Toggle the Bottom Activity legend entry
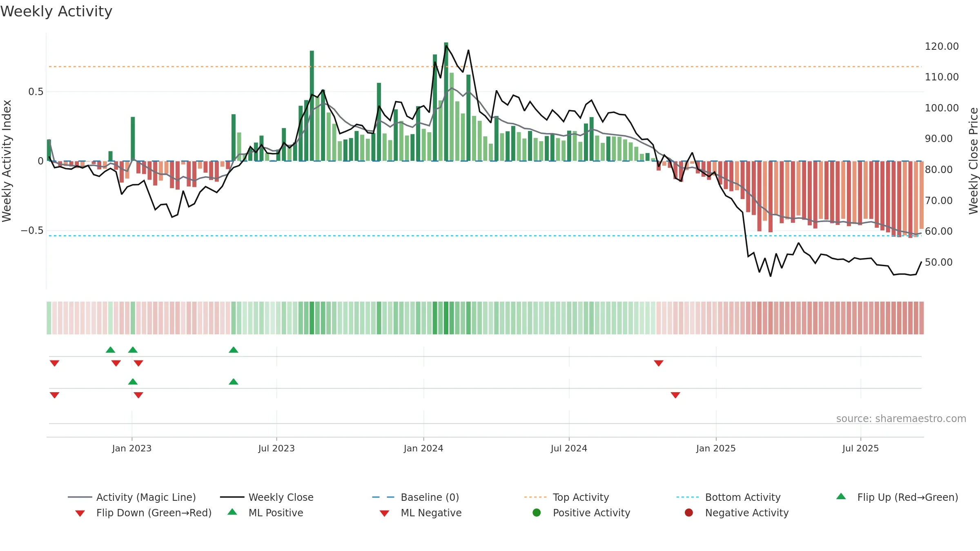980x551 pixels. point(728,497)
